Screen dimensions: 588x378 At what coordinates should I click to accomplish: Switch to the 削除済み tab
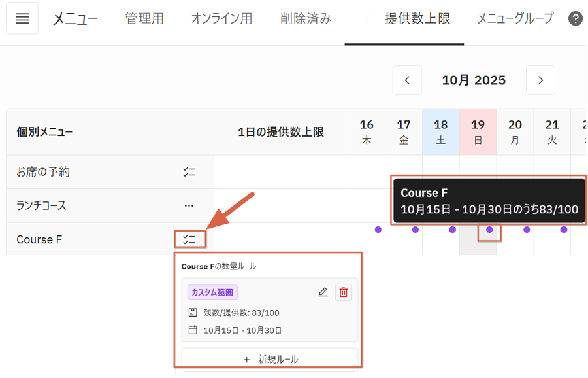click(x=306, y=18)
